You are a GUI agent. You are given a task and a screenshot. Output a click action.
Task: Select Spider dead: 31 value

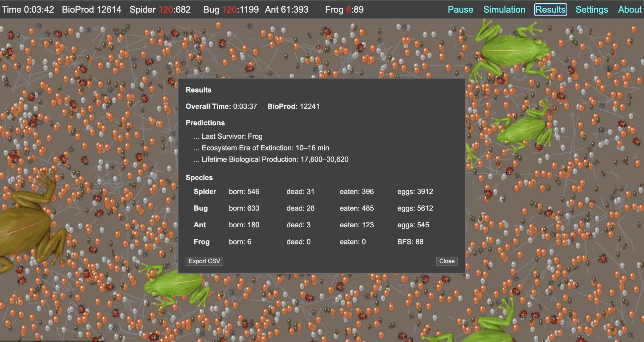pos(300,192)
